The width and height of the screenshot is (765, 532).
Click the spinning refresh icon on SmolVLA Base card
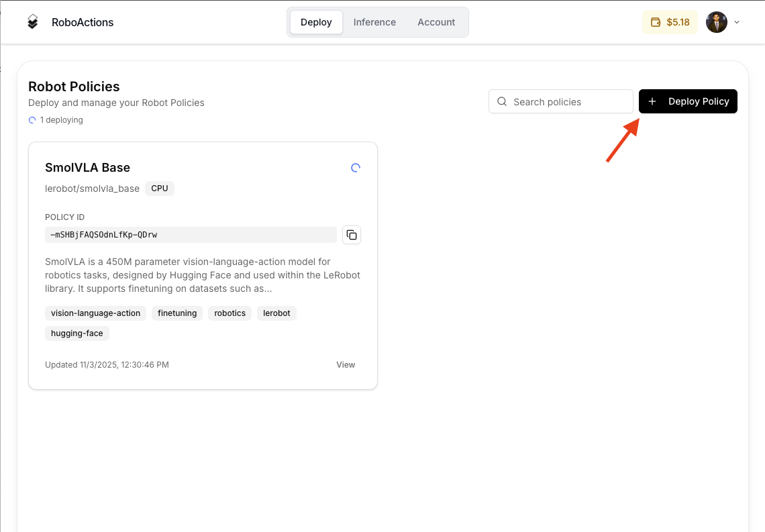pyautogui.click(x=356, y=168)
